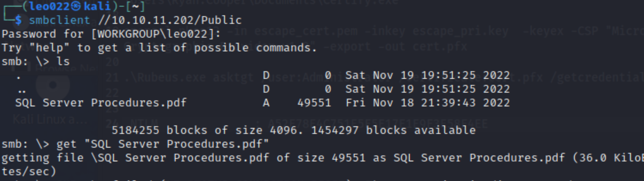Click the get "SQL Server Procedures.pdf" command
Image resolution: width=644 pixels, height=181 pixels.
[x=163, y=144]
